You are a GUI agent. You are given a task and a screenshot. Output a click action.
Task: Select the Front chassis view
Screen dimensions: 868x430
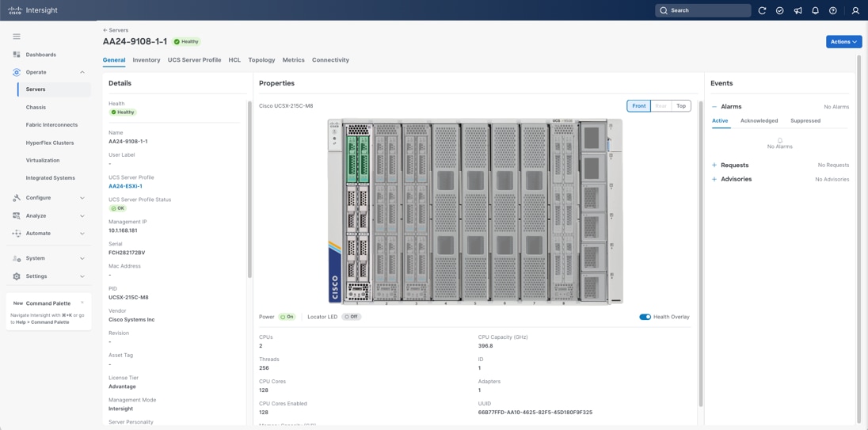[638, 106]
